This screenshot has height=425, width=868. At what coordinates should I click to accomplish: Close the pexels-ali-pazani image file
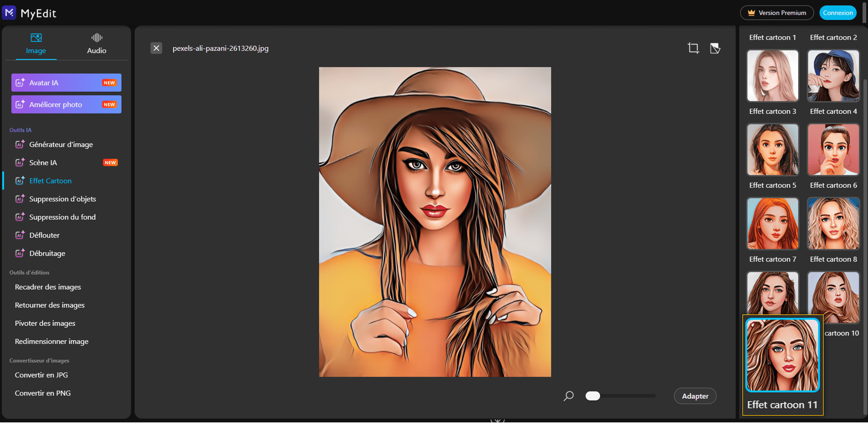(156, 48)
